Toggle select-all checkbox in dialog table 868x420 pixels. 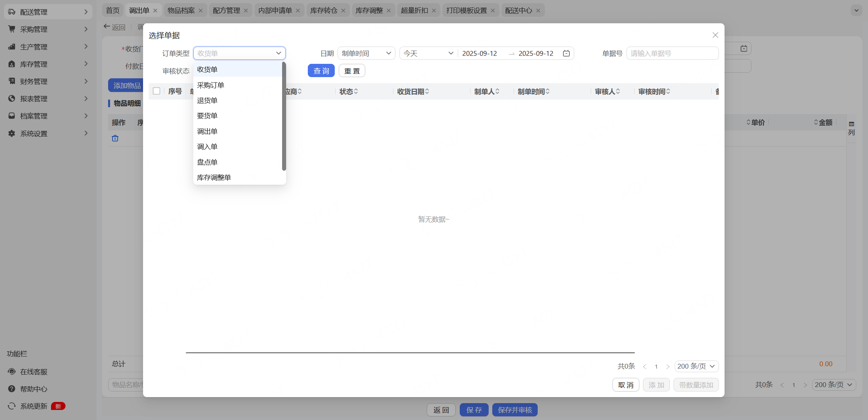(x=157, y=91)
